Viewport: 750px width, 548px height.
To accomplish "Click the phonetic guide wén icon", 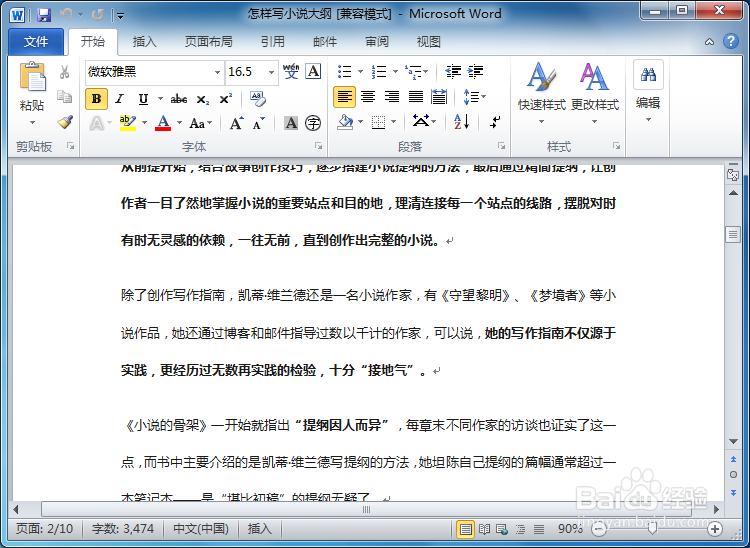I will (291, 72).
